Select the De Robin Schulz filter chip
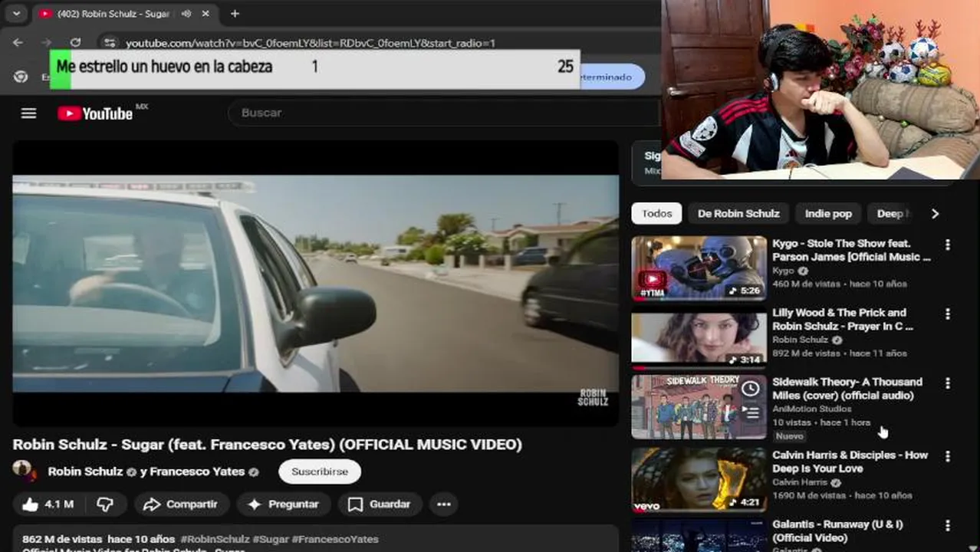The height and width of the screenshot is (552, 980). point(738,214)
